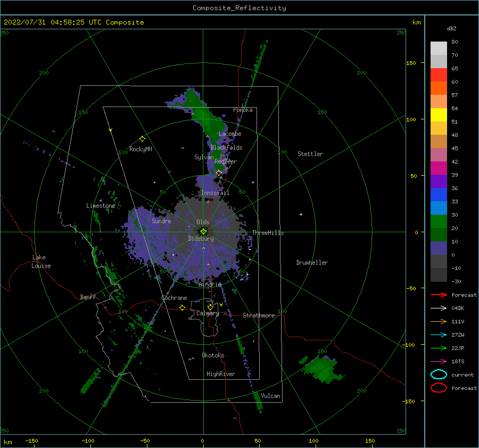Click the Airdrie city label
Image resolution: width=479 pixels, height=448 pixels.
[210, 284]
